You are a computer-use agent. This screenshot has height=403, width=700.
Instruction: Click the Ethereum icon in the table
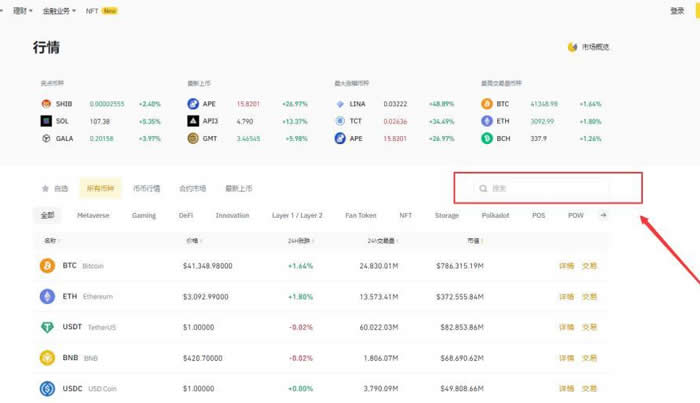pyautogui.click(x=46, y=297)
